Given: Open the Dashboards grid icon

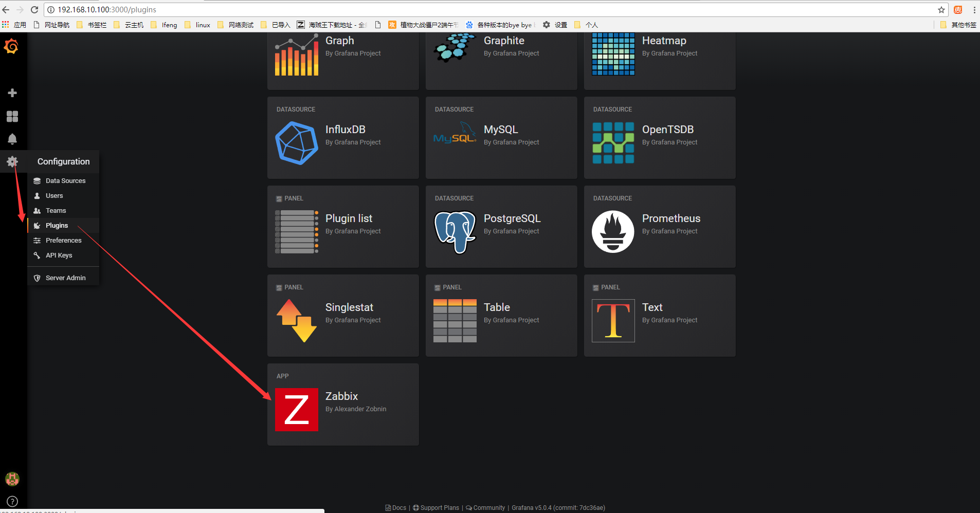Looking at the screenshot, I should (x=12, y=117).
